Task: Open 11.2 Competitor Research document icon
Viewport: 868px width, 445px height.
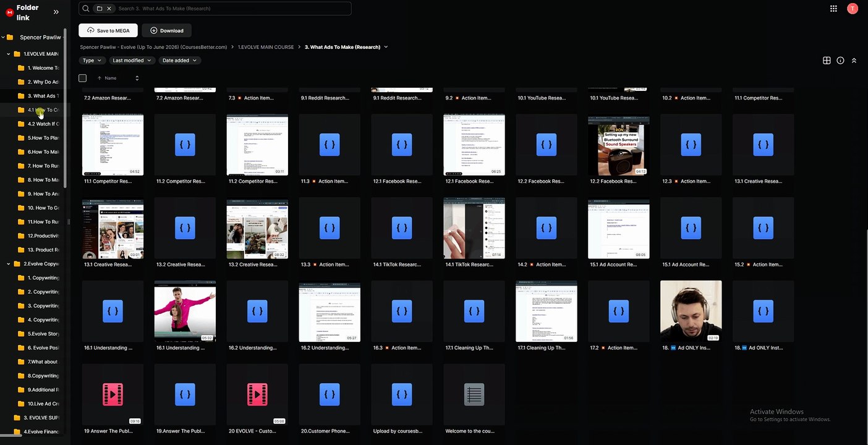Action: (x=185, y=145)
